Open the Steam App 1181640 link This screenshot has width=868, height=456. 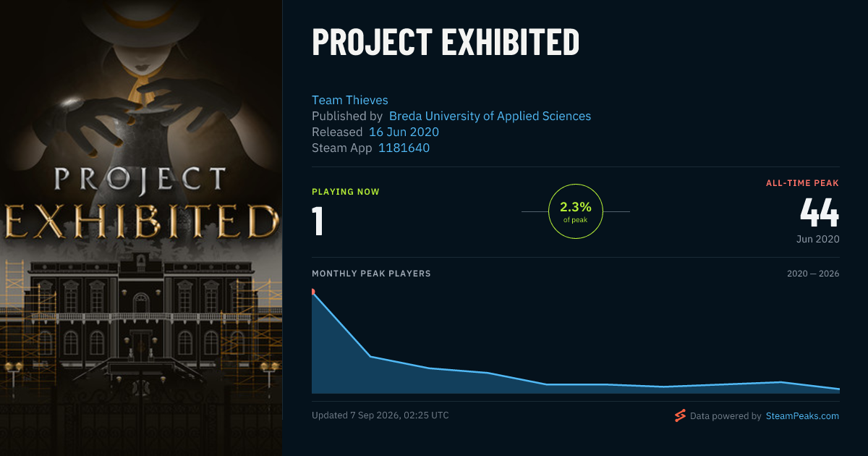click(404, 148)
